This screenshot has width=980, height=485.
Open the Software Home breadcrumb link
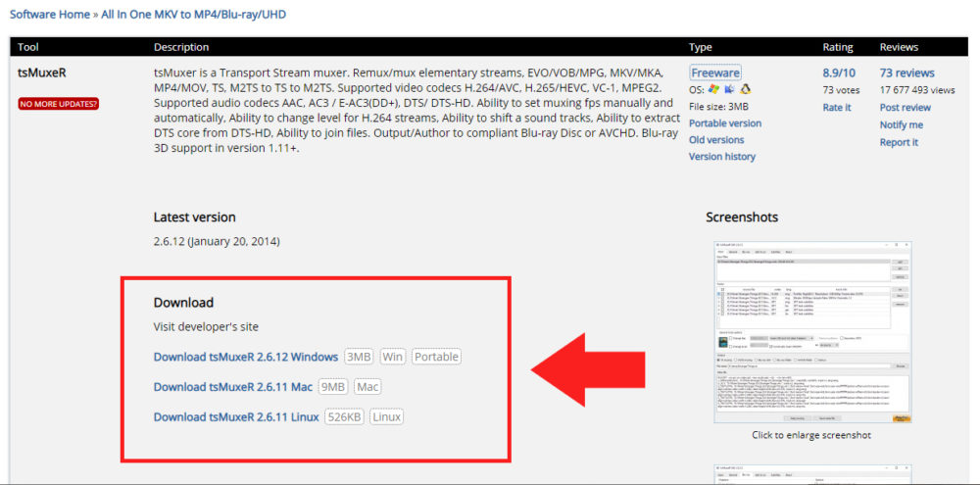point(50,14)
